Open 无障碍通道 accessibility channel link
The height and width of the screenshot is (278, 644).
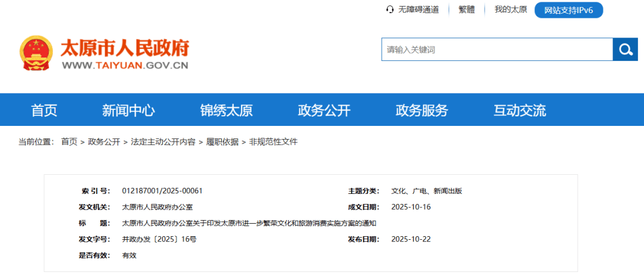pos(418,10)
